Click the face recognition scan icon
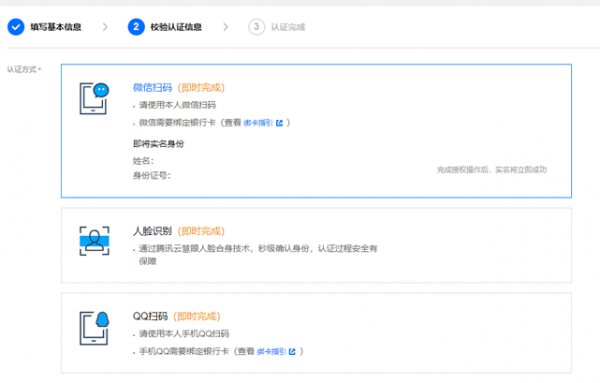Image resolution: width=600 pixels, height=383 pixels. pos(94,241)
